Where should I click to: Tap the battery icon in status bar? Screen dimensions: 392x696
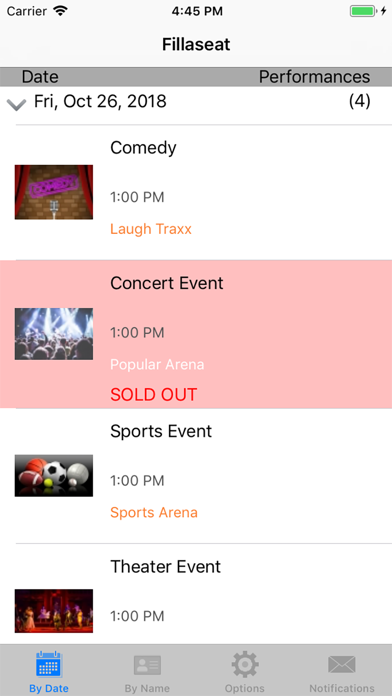click(363, 11)
